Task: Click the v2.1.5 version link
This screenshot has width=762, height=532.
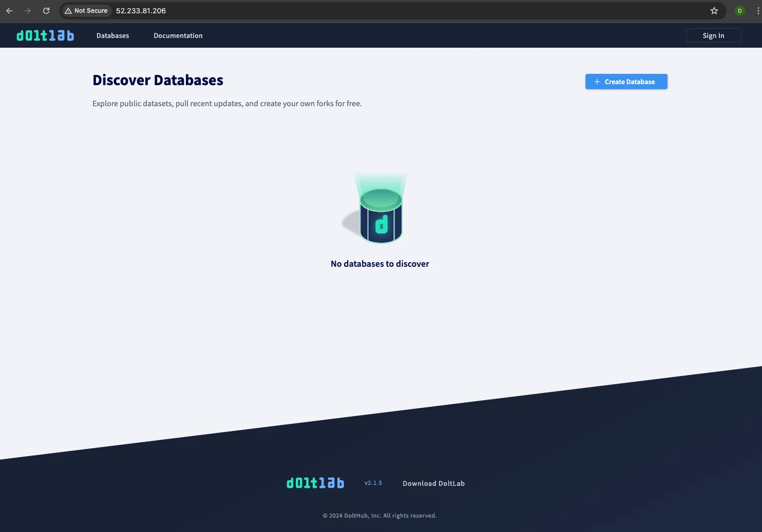Action: [373, 483]
